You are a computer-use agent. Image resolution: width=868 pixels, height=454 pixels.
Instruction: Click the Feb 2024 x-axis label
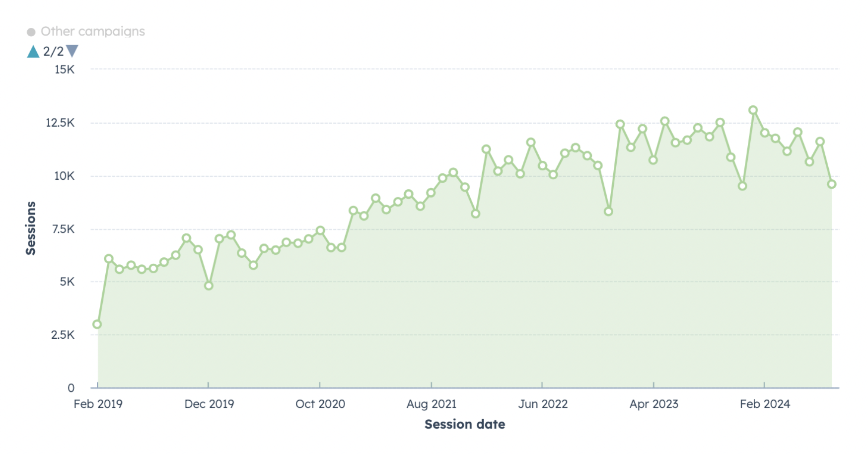(765, 404)
